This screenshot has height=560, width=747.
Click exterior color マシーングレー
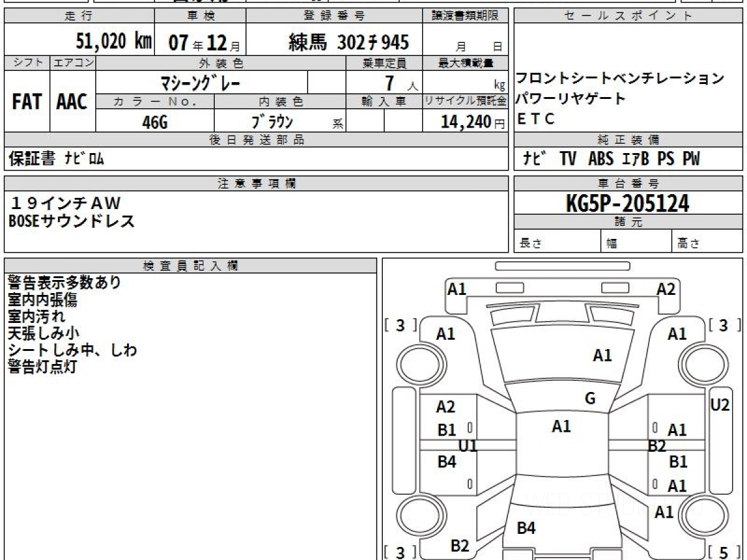[x=200, y=82]
